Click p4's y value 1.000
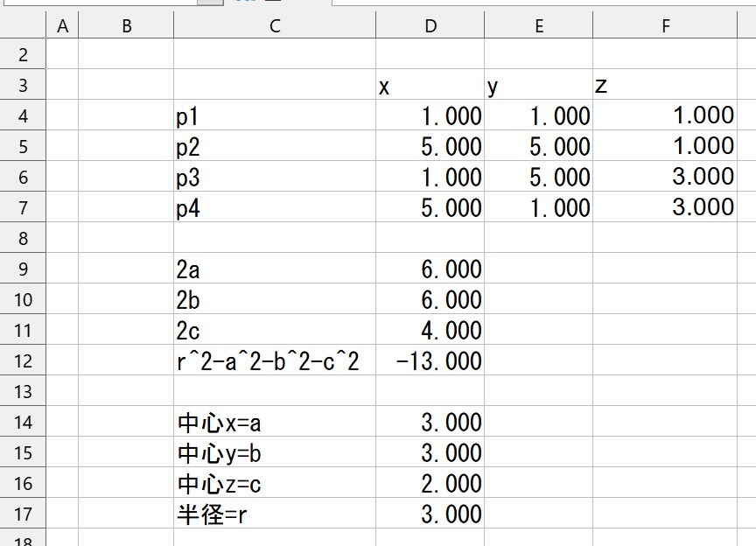Image resolution: width=756 pixels, height=546 pixels. 538,206
